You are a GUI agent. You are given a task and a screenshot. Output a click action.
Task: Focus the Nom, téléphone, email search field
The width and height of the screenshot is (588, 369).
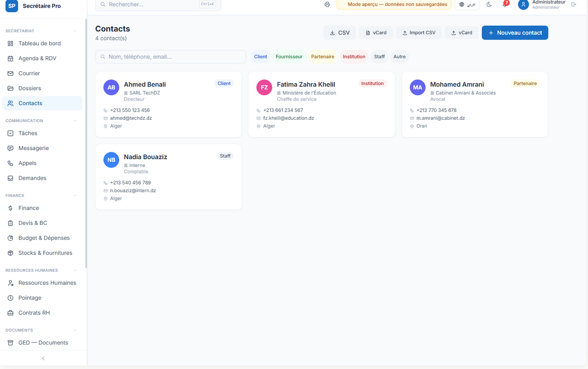[x=170, y=57]
